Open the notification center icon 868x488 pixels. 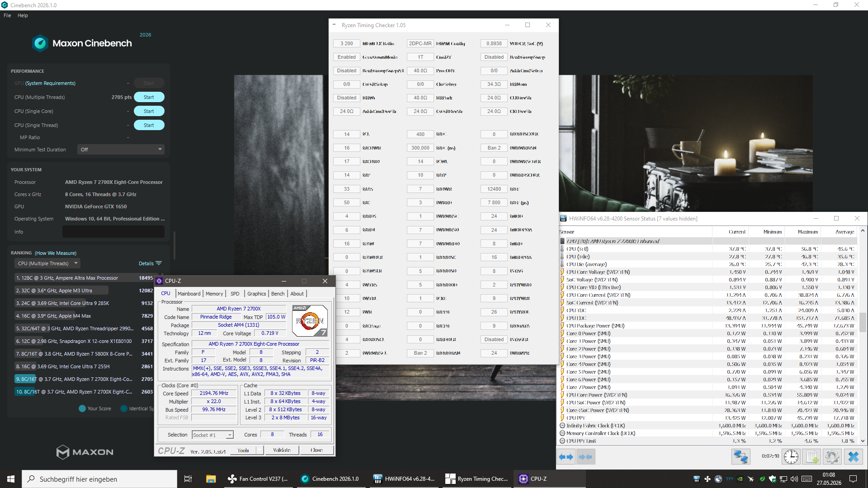click(853, 479)
